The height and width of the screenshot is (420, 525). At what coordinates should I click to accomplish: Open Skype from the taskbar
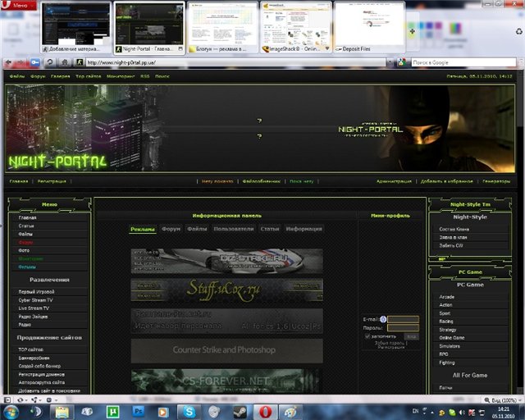(x=189, y=409)
